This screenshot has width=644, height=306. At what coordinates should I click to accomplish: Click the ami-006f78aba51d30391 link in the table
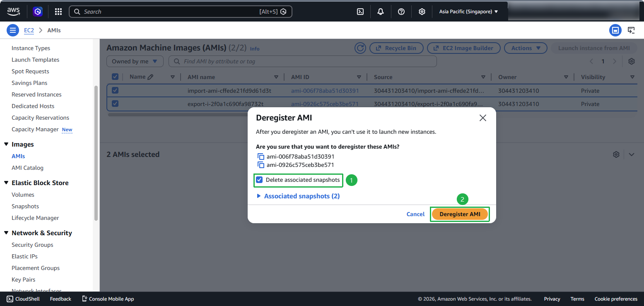(325, 91)
